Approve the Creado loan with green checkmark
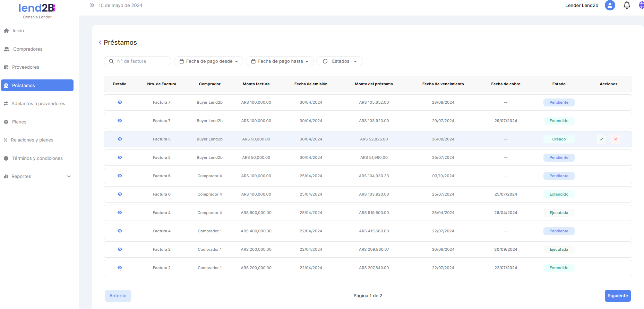 coord(601,139)
